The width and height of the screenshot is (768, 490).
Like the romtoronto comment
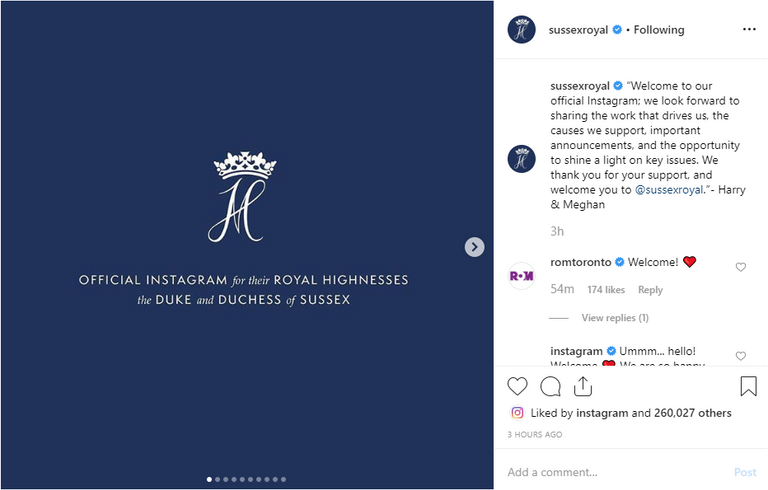coord(741,267)
